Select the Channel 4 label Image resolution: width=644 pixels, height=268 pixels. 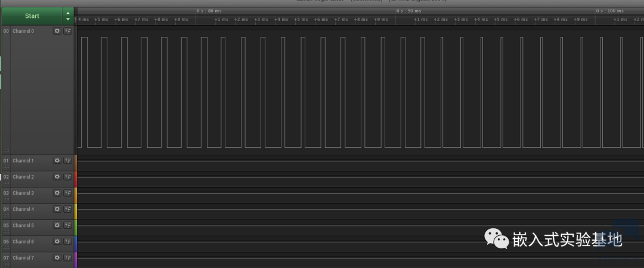[23, 209]
